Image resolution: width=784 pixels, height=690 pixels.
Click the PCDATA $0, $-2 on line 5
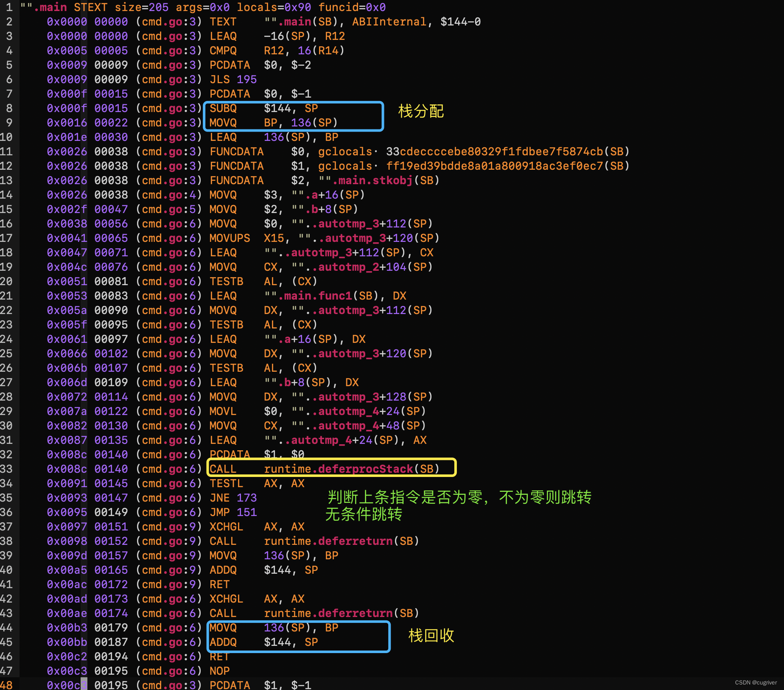[260, 65]
